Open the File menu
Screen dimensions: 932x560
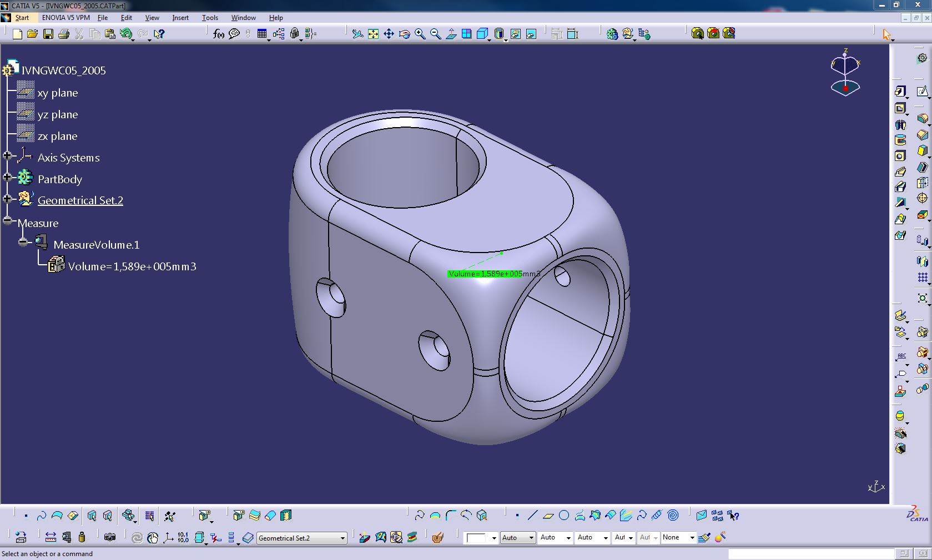(103, 18)
